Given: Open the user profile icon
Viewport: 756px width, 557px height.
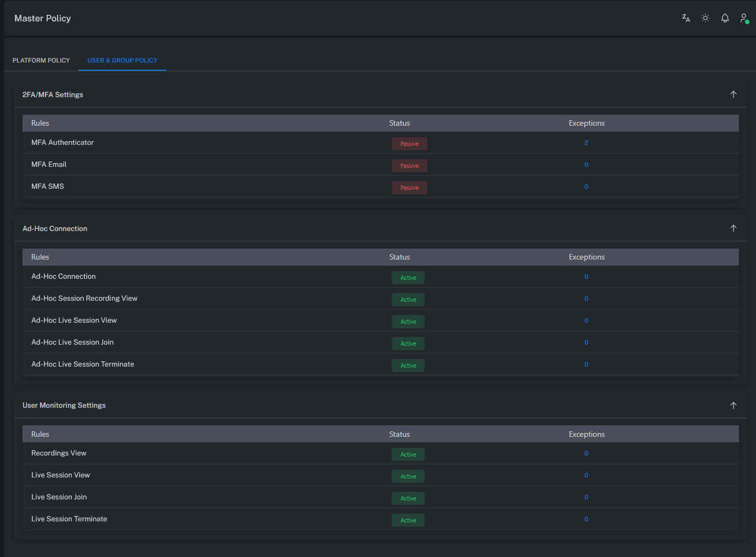Looking at the screenshot, I should coord(744,18).
